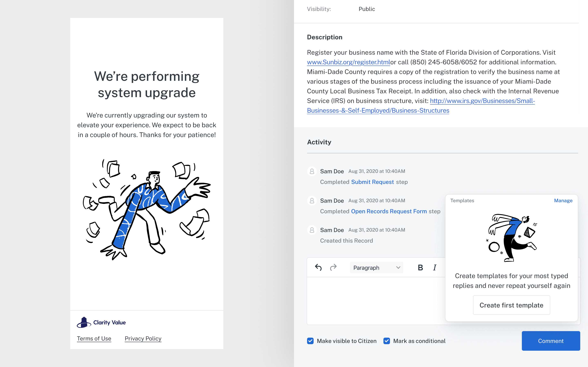Open the Submit Request step link
Screen dimensions: 588x367
pos(372,182)
